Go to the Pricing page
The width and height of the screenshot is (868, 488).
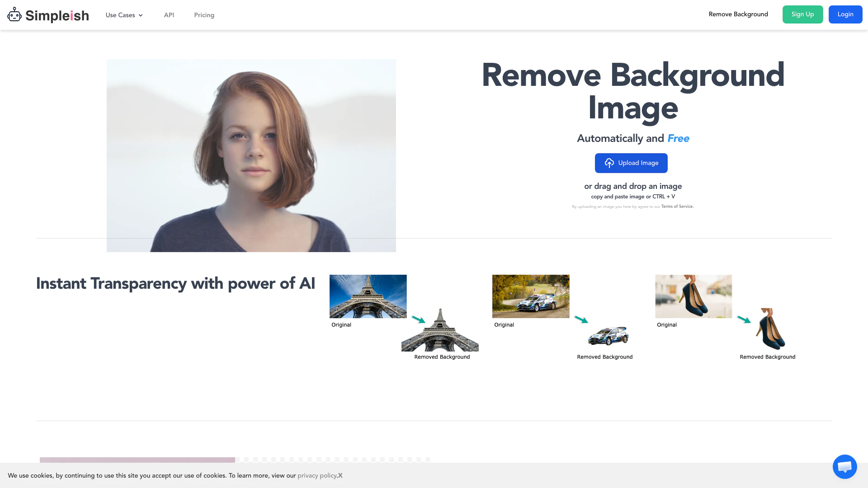(x=204, y=15)
